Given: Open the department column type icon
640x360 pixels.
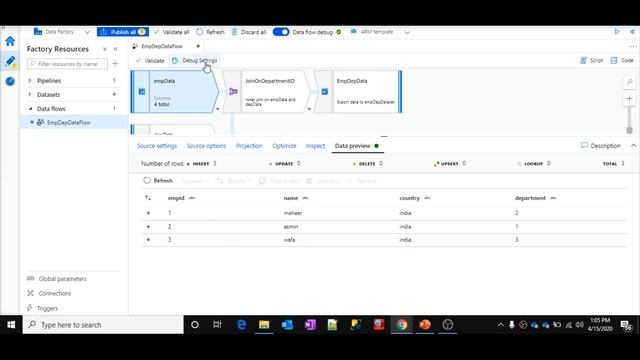Looking at the screenshot, I should point(553,198).
